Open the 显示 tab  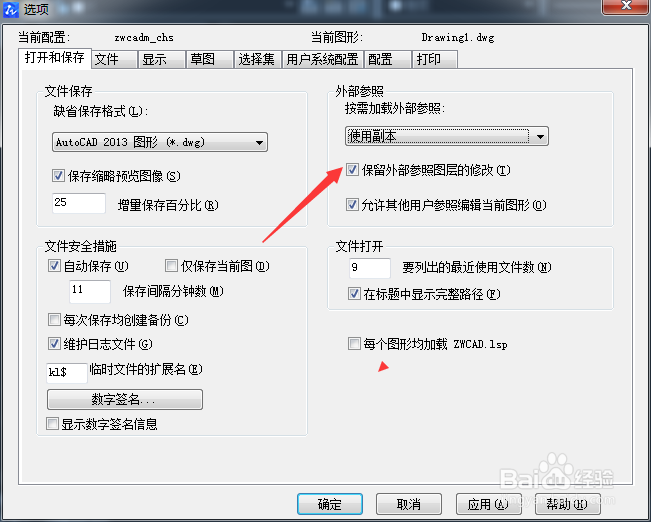[162, 59]
